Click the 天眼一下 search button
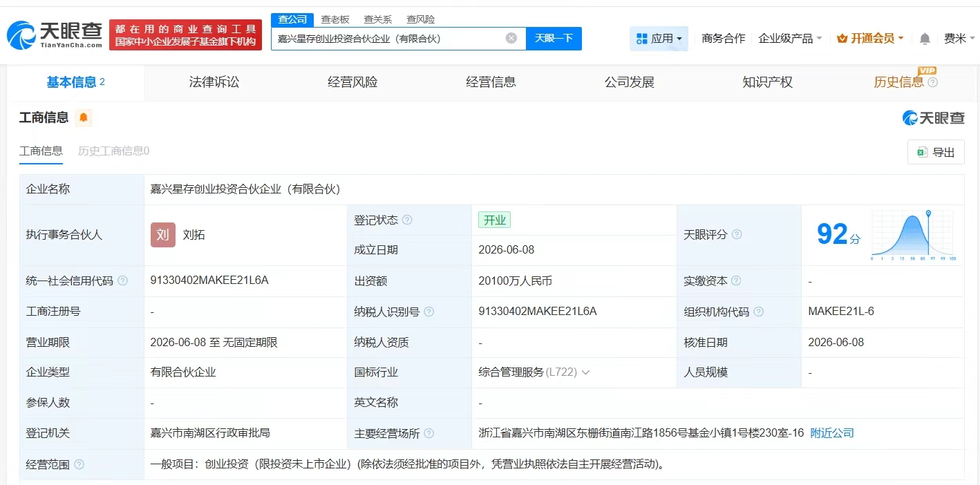 click(554, 39)
